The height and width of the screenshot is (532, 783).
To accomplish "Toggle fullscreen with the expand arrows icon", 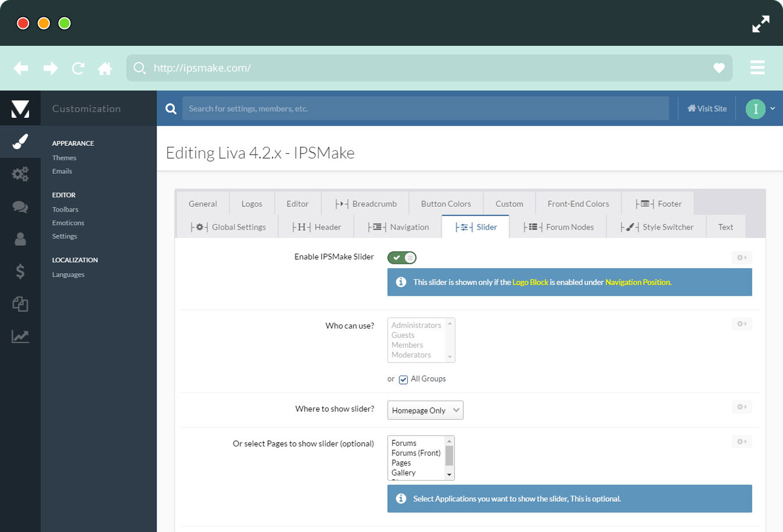I will click(x=761, y=24).
